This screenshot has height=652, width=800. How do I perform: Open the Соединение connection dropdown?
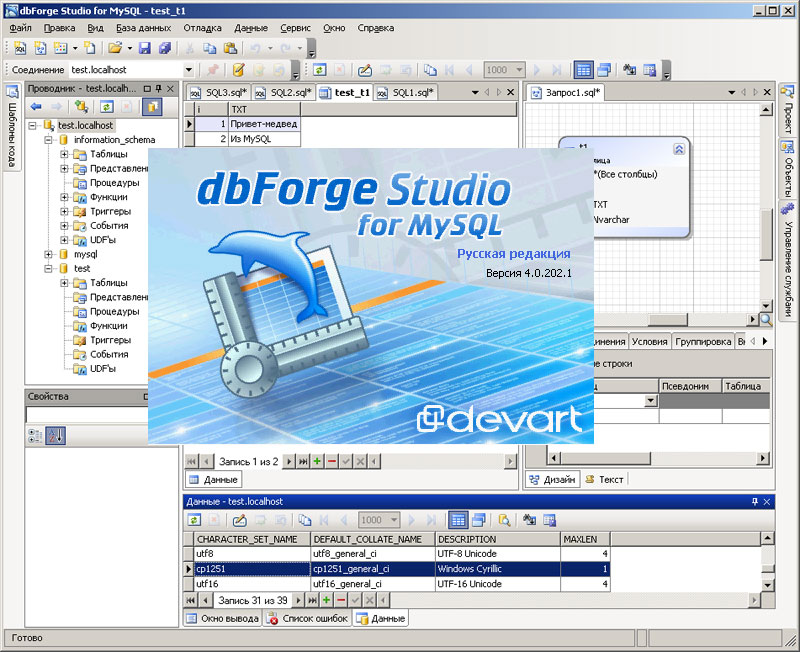coord(188,70)
